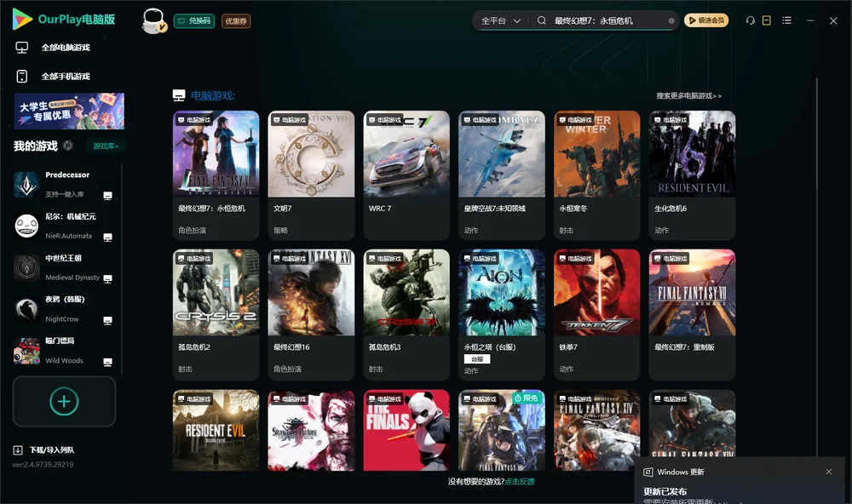The image size is (852, 504).
Task: Click the NieR:Automata game icon
Action: (26, 226)
